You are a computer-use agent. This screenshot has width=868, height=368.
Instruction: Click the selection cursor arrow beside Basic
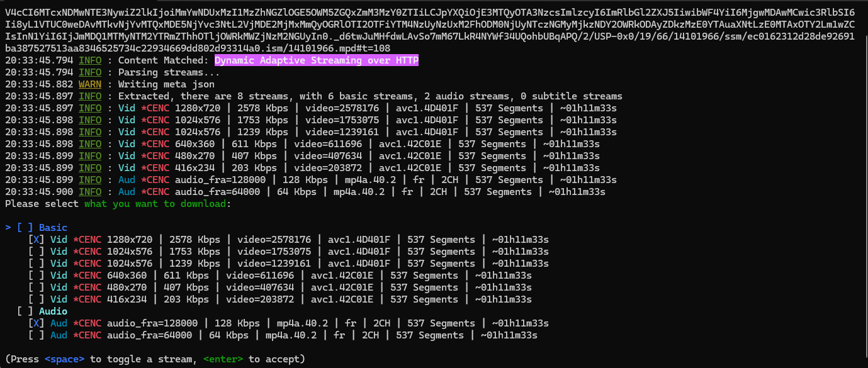click(8, 228)
